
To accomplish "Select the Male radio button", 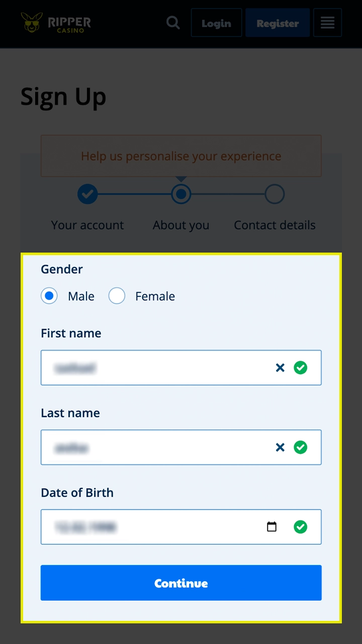I will tap(49, 296).
